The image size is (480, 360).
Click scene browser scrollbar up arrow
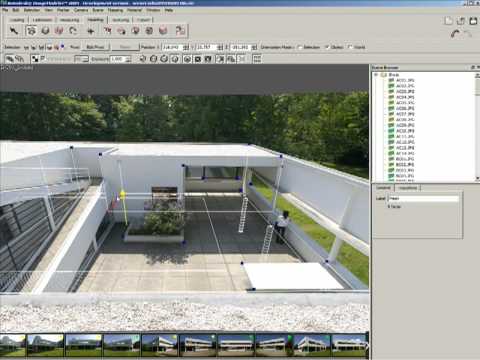[x=477, y=76]
